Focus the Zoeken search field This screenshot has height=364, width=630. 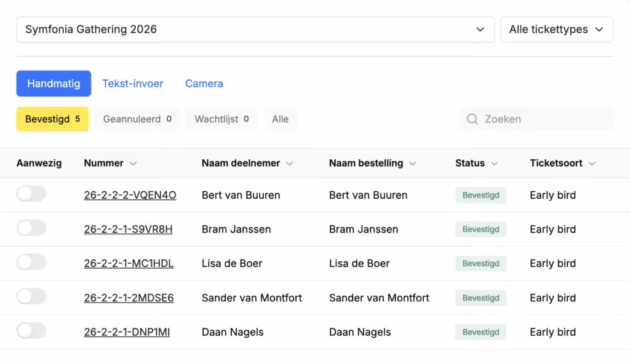536,119
